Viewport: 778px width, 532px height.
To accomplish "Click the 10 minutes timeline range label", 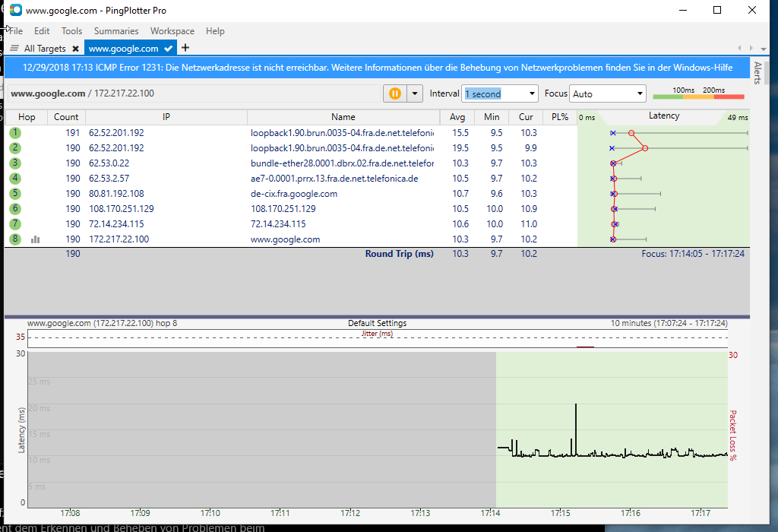I will pos(669,323).
